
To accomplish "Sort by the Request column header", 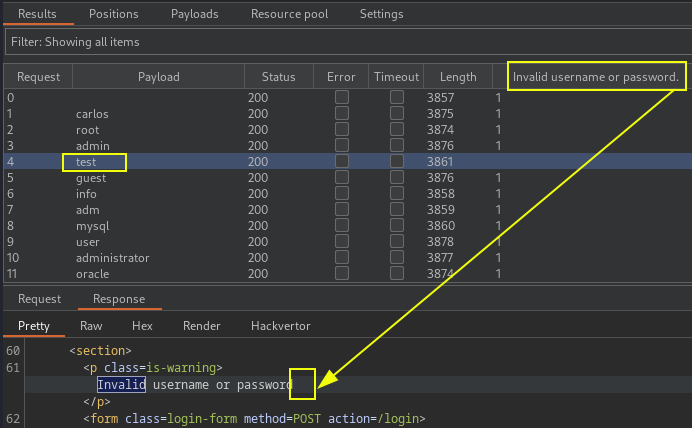I will click(x=38, y=77).
